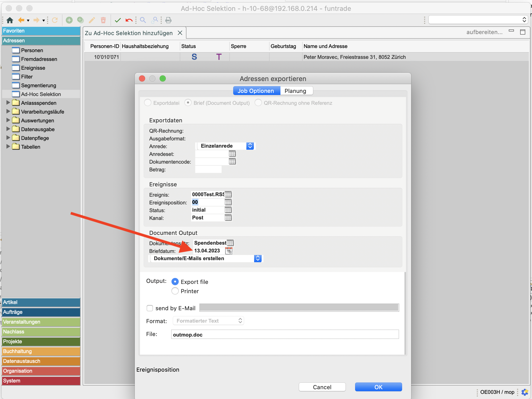Click the red trash delete icon

103,20
